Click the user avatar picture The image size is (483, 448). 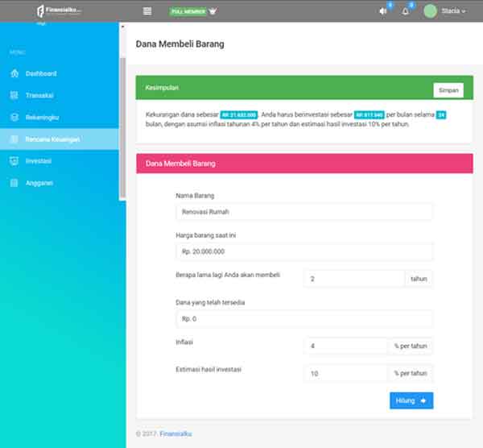(x=430, y=11)
